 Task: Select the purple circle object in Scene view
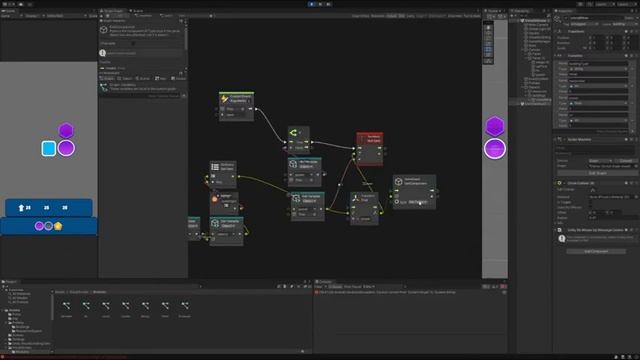coord(495,149)
